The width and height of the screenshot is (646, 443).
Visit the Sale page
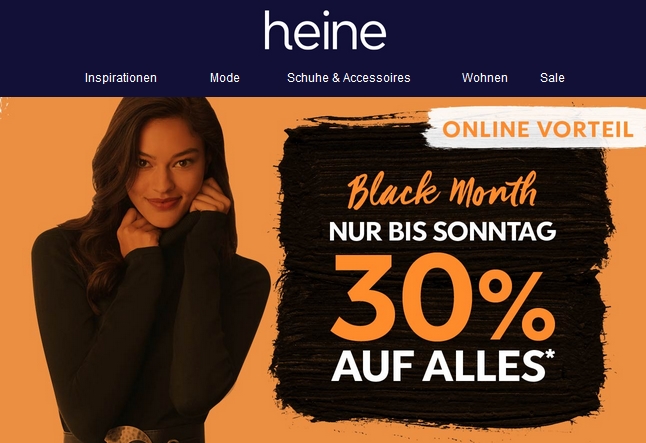[552, 78]
